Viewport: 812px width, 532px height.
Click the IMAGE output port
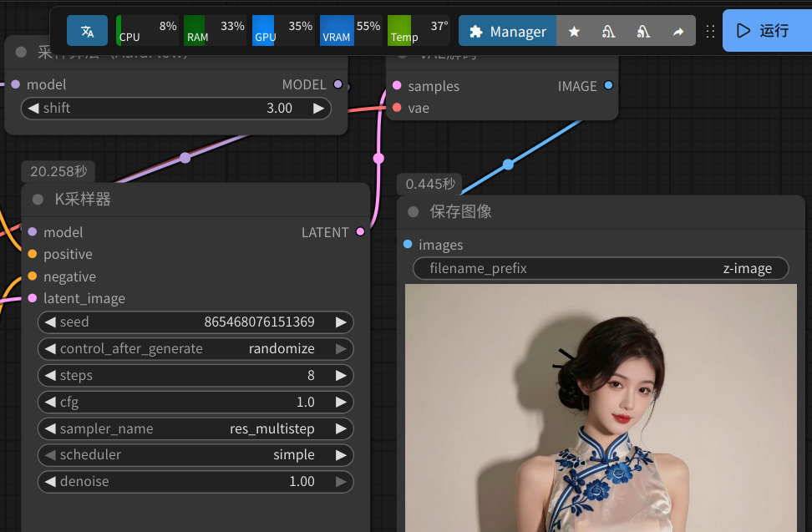(x=608, y=85)
